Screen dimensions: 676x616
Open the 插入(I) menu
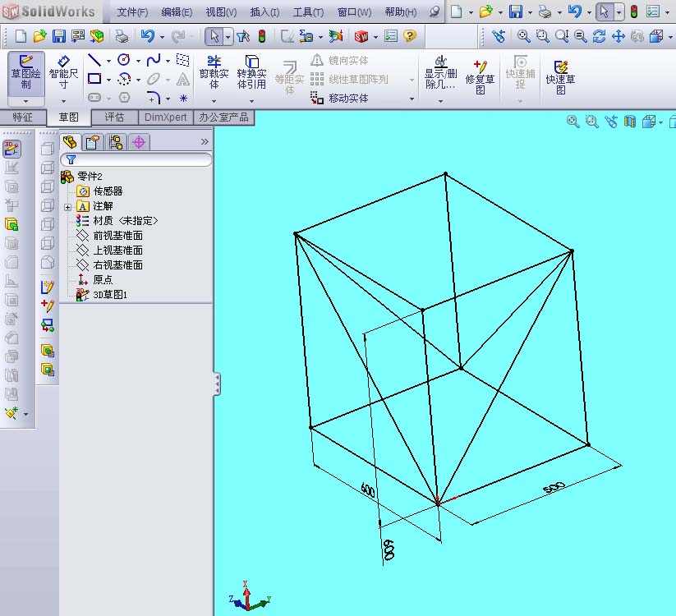tap(264, 12)
